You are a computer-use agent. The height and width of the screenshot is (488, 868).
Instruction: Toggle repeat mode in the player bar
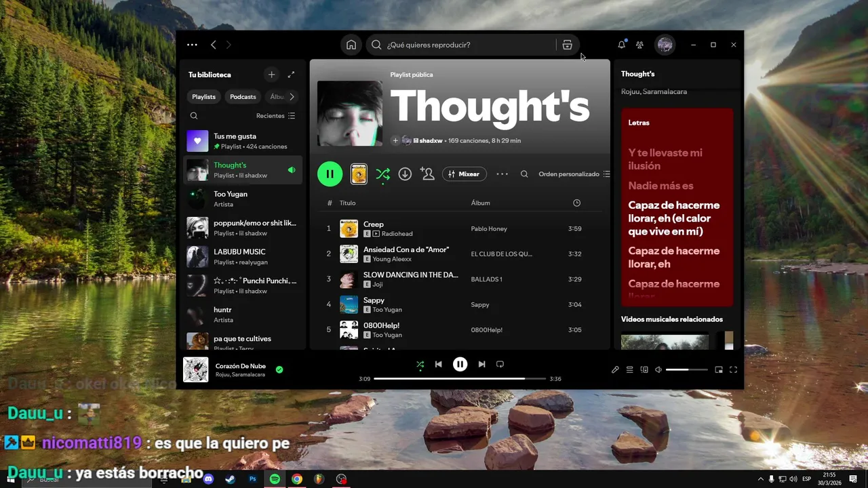pos(500,364)
